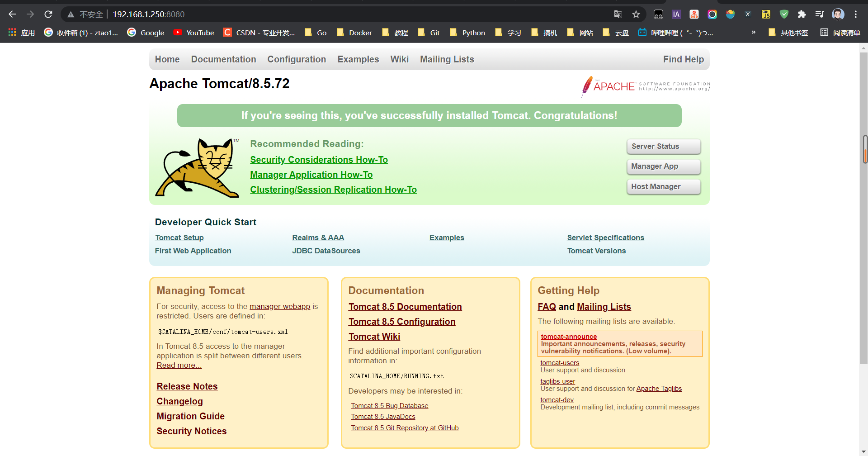Open the rainbow camera-lens extension
This screenshot has width=868, height=456.
point(712,14)
